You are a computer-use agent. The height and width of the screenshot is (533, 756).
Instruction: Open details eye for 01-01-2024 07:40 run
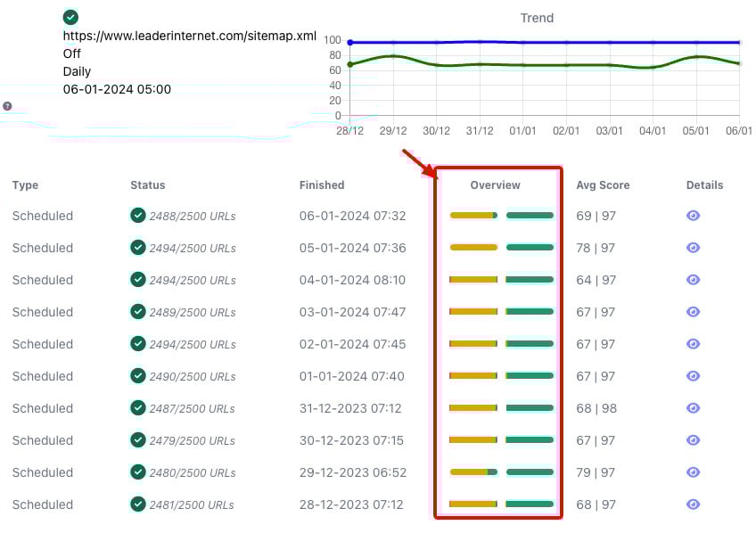pos(693,376)
